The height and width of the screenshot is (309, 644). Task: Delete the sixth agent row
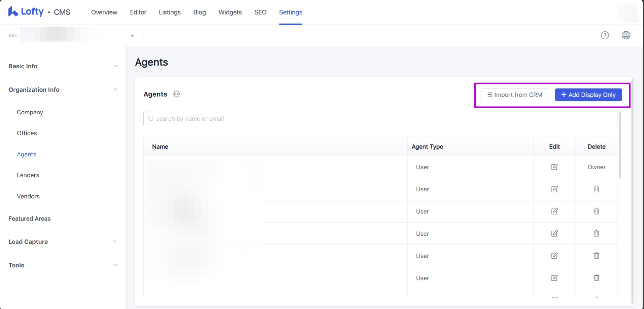click(596, 278)
